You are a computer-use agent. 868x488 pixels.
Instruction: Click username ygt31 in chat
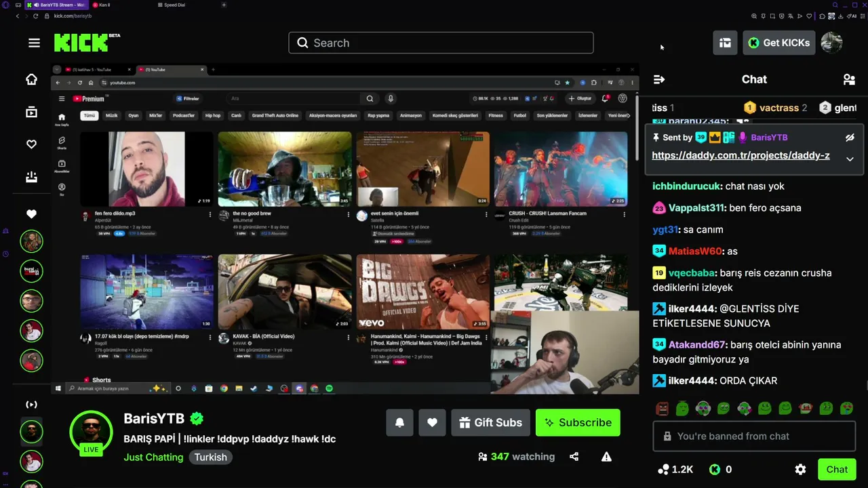click(x=665, y=229)
